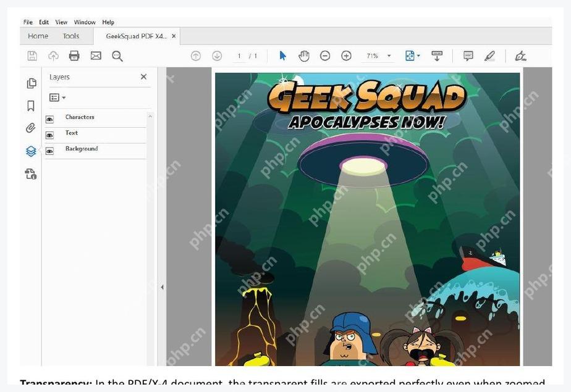Print the document via printer icon

coord(74,56)
